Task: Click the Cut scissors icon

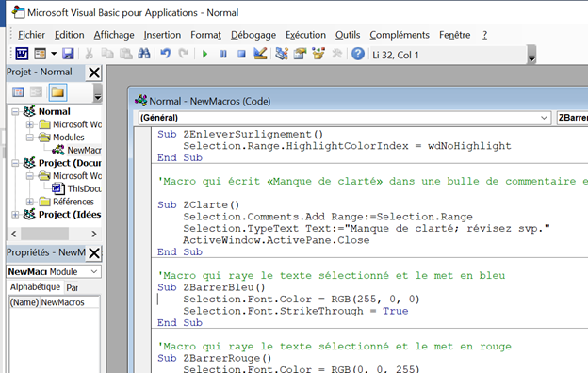Action: coord(89,54)
